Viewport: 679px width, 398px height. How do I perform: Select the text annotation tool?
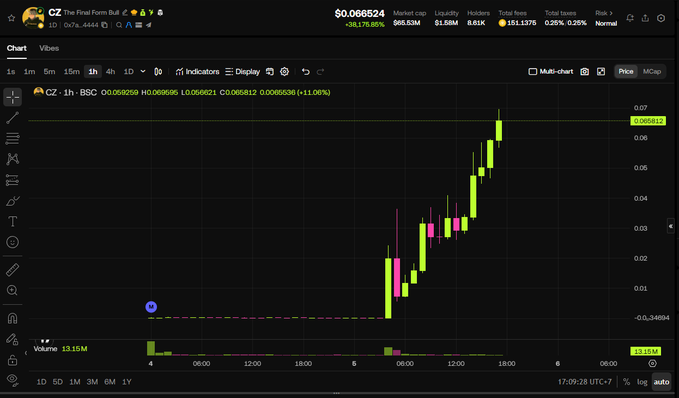(x=13, y=221)
